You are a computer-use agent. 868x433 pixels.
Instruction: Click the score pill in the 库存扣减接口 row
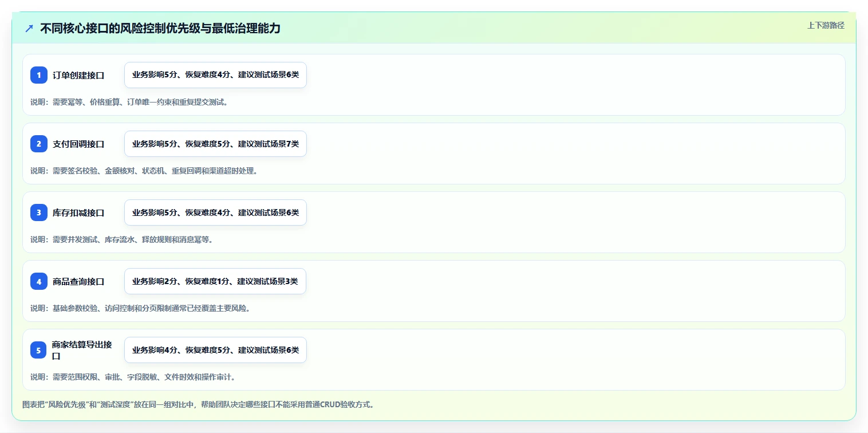click(215, 212)
